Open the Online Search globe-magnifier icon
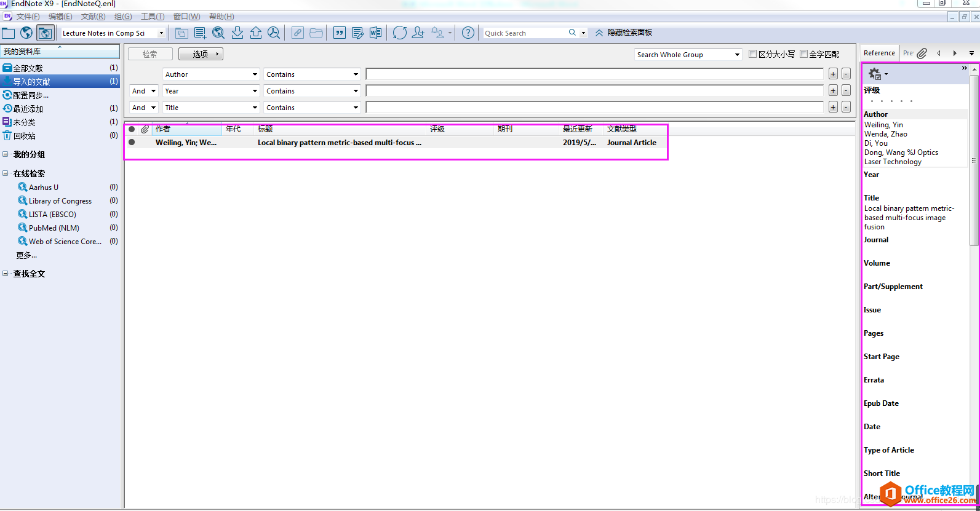The width and height of the screenshot is (980, 511). point(218,33)
